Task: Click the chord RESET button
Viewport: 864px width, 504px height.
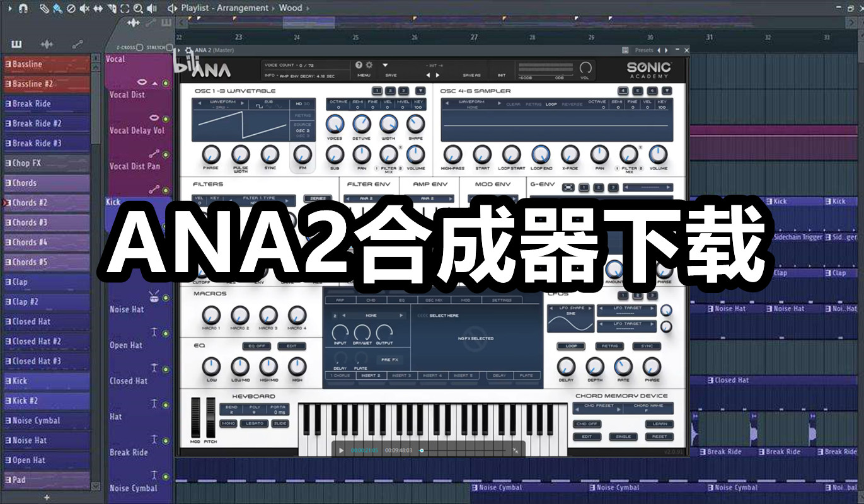Action: 660,437
